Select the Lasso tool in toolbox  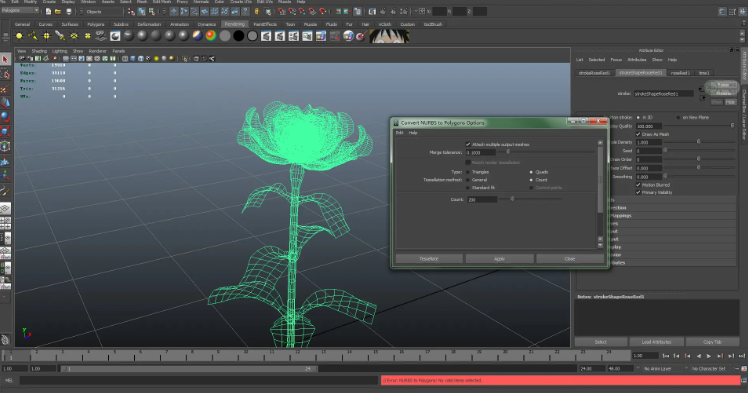[x=5, y=74]
